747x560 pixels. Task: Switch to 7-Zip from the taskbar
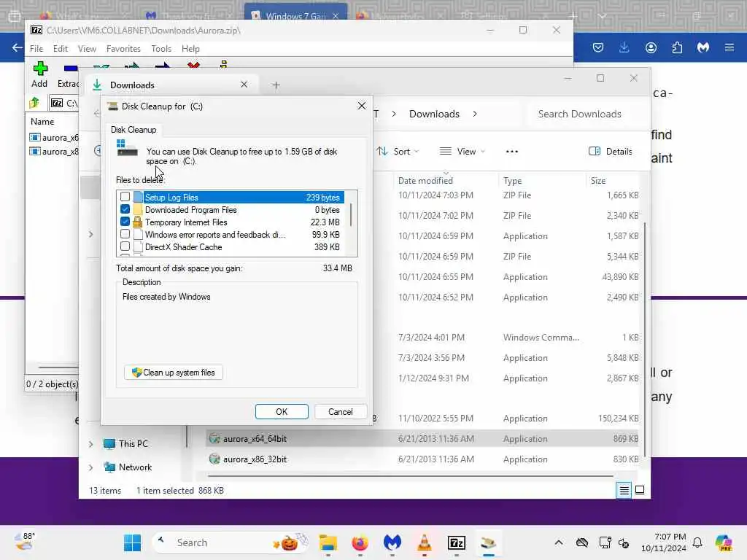457,542
